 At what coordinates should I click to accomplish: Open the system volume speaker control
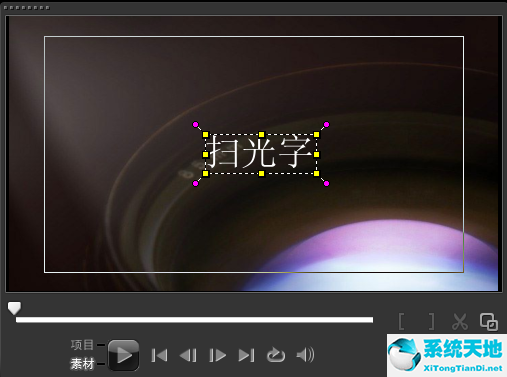click(x=305, y=355)
